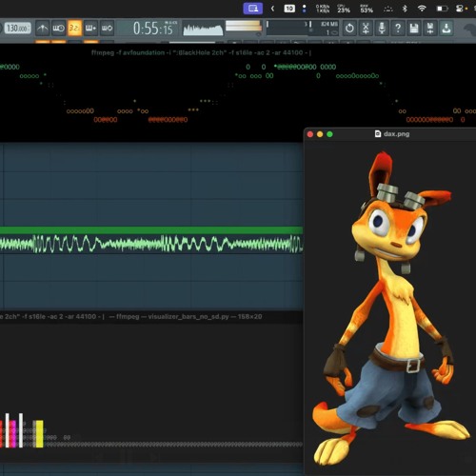
Task: Click the CPU and memory usage panel
Action: [x=303, y=28]
